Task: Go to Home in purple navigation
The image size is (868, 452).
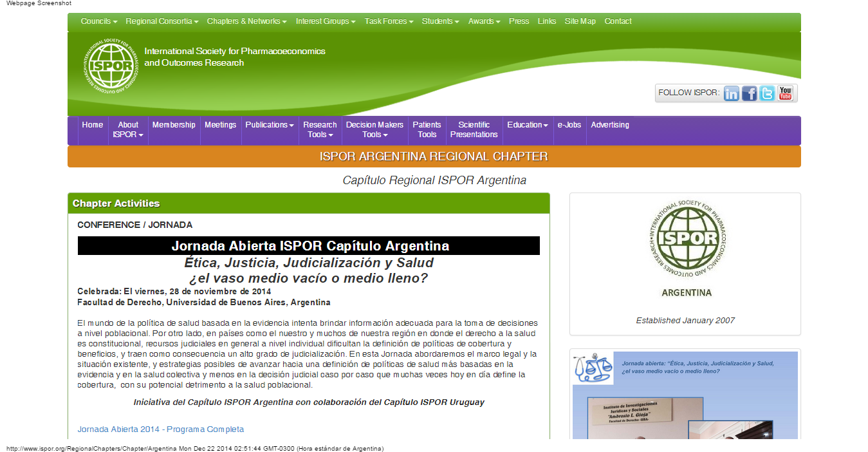Action: (x=93, y=125)
